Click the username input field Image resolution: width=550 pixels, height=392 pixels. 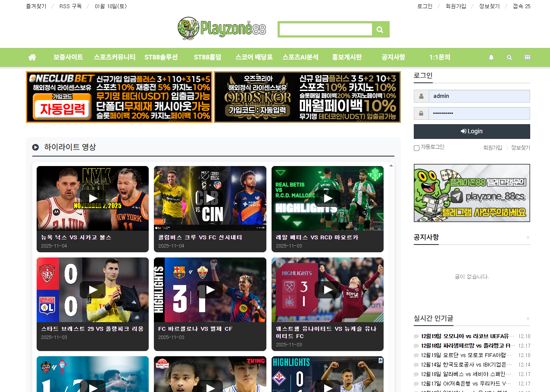(x=478, y=96)
